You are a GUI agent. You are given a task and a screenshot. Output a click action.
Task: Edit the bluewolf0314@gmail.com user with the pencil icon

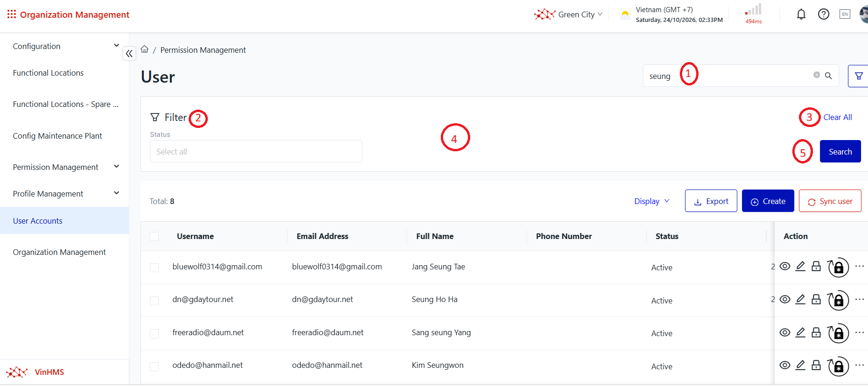pos(800,266)
